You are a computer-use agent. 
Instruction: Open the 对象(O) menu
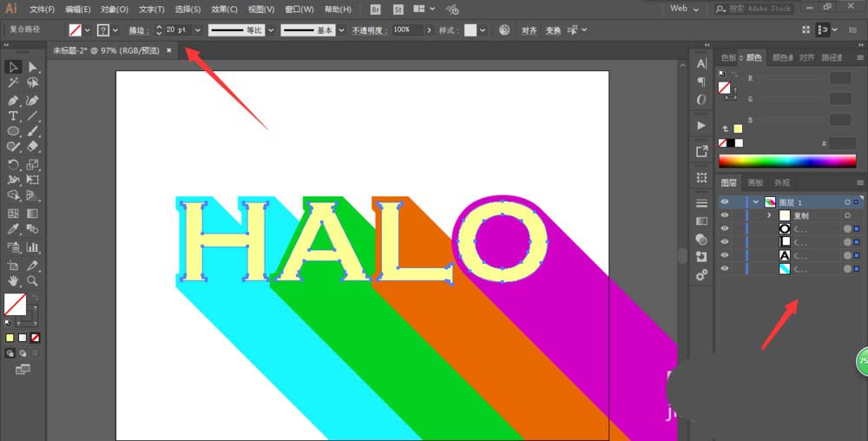click(114, 10)
